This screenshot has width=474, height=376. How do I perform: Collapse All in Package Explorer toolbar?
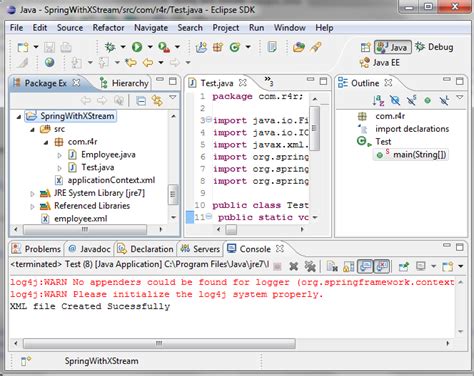tap(141, 100)
